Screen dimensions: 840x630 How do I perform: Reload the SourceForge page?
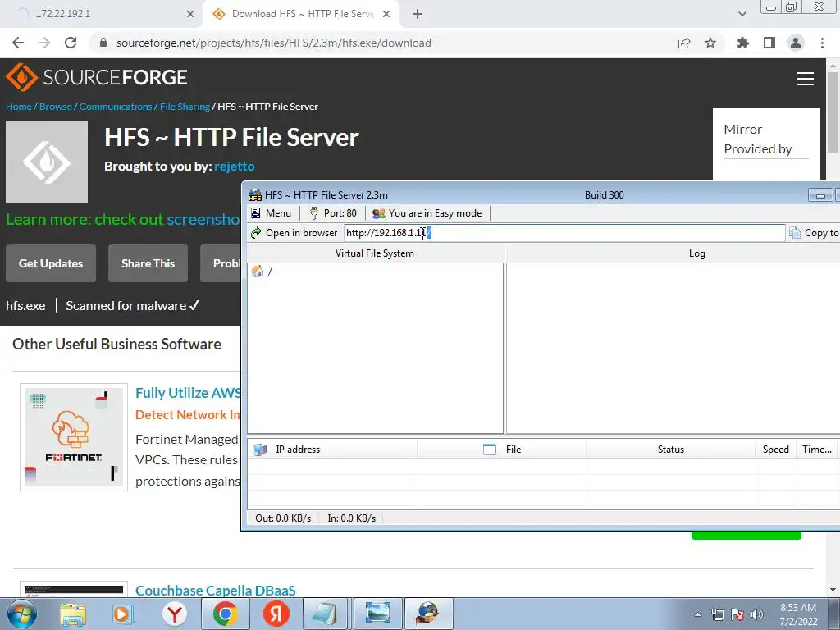71,43
